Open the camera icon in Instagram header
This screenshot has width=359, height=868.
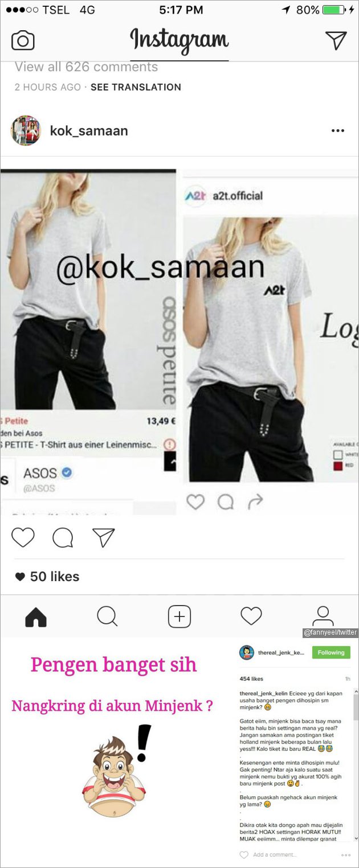point(23,40)
